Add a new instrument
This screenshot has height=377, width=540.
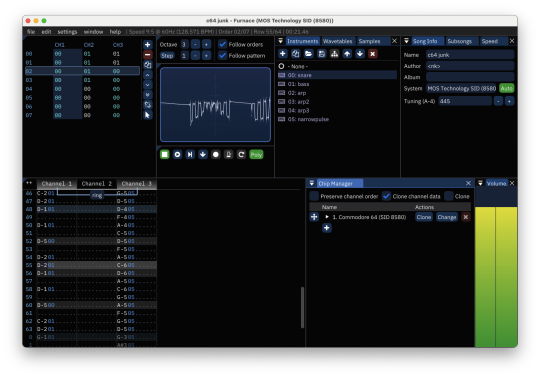tap(283, 54)
